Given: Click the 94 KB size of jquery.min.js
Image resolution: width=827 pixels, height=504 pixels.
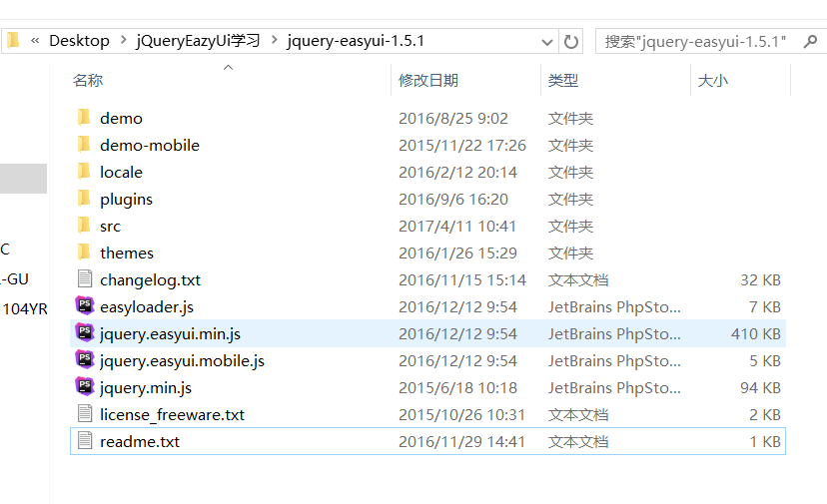Looking at the screenshot, I should (760, 387).
